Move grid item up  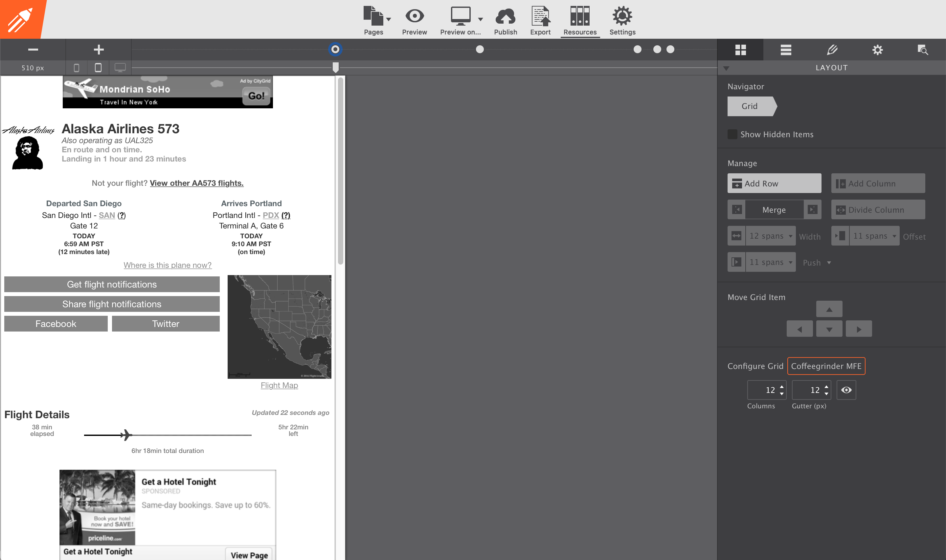point(829,310)
